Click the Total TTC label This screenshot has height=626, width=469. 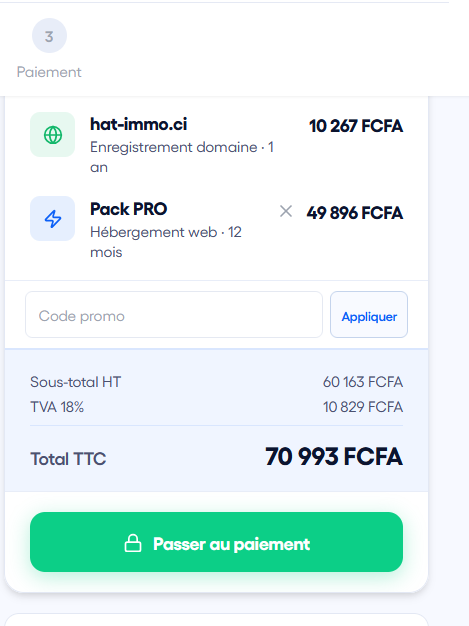click(68, 459)
